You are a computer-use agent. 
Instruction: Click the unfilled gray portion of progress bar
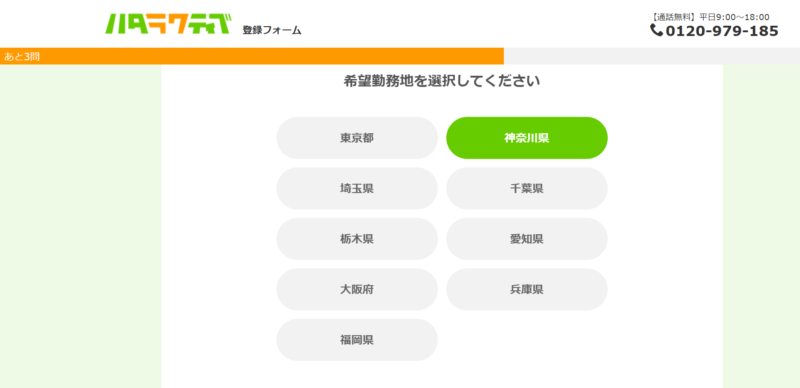[652, 56]
